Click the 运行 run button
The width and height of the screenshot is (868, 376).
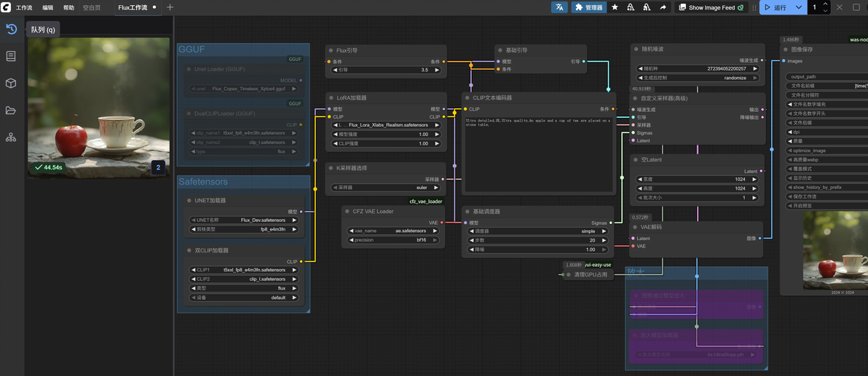point(776,7)
